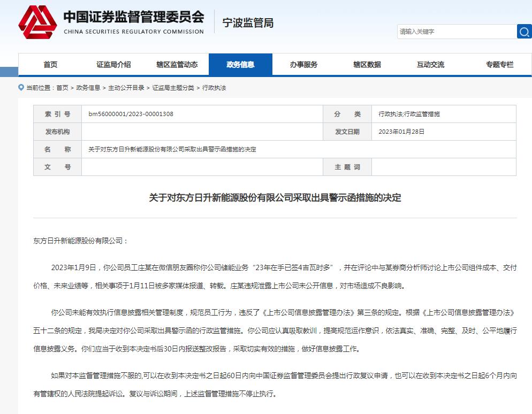Open the 首页 navigation tab
The height and width of the screenshot is (414, 532).
50,65
